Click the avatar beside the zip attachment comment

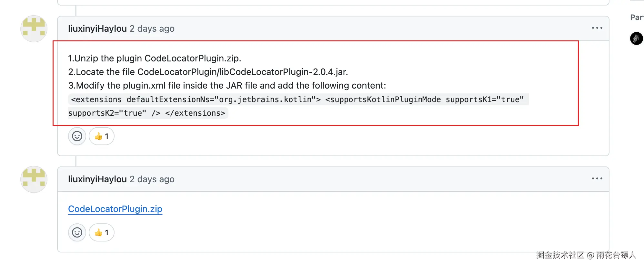click(x=34, y=179)
